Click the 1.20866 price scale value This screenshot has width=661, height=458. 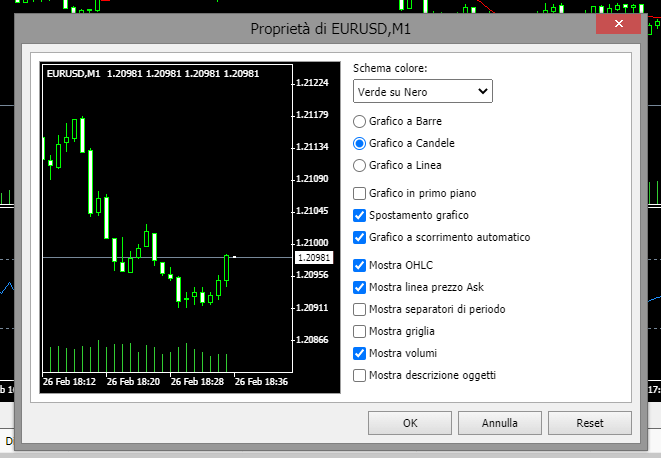click(x=312, y=340)
